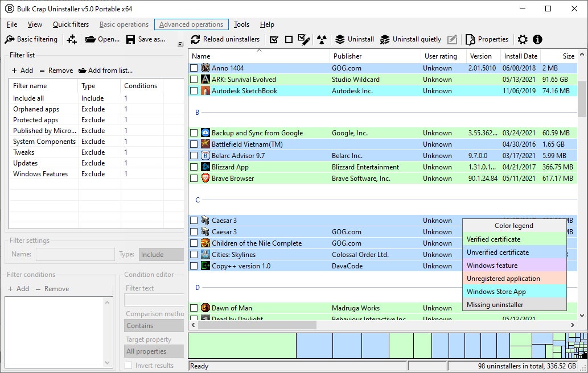Screen dimensions: 588x373
Task: Click the Belarc Advisor app icon
Action: click(x=205, y=155)
